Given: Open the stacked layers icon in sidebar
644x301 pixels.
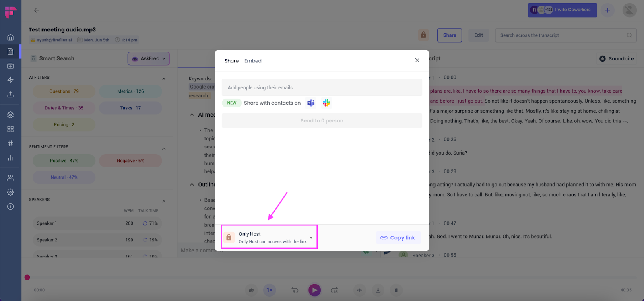Looking at the screenshot, I should pyautogui.click(x=10, y=115).
